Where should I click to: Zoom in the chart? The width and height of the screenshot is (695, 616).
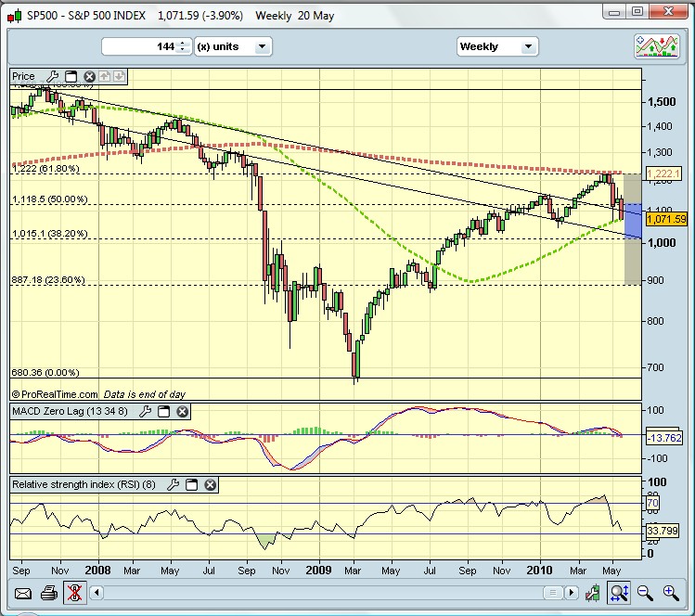pos(671,593)
